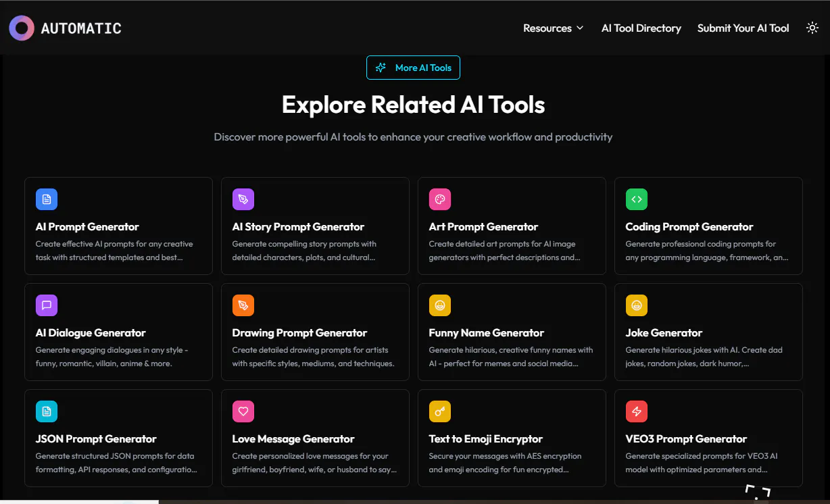The width and height of the screenshot is (830, 504).
Task: Click the "Explore Related AI Tools" heading
Action: point(413,105)
